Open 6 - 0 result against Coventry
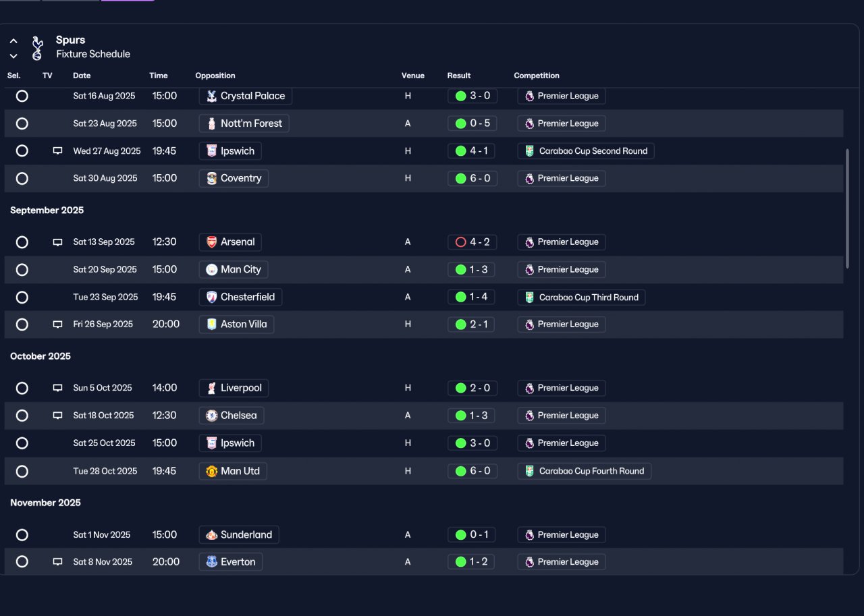The height and width of the screenshot is (616, 864). (x=473, y=178)
